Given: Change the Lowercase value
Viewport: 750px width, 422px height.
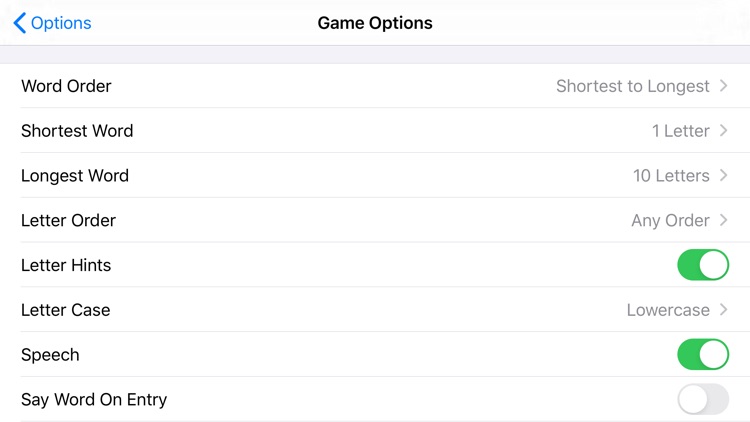Looking at the screenshot, I should (x=668, y=310).
